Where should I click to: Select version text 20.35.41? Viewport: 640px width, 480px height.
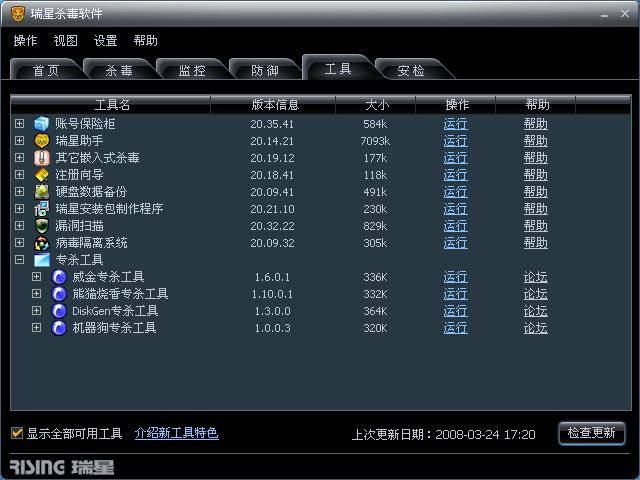click(x=272, y=124)
